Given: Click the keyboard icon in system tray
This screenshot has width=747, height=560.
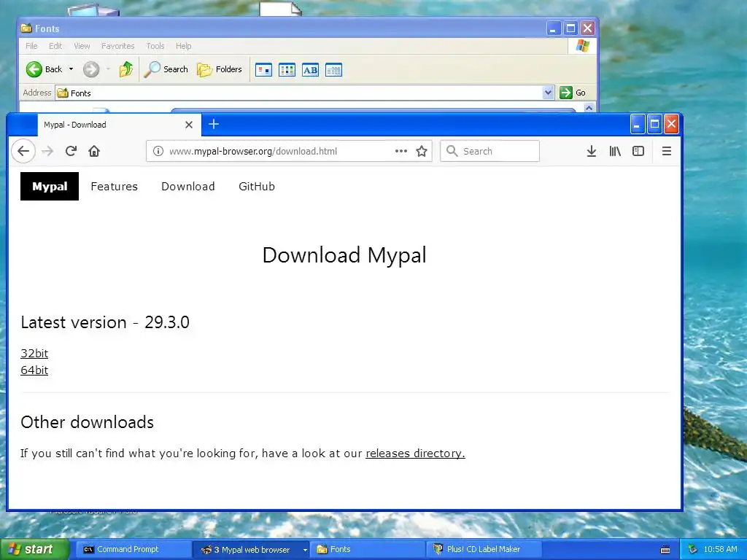Looking at the screenshot, I should [665, 550].
